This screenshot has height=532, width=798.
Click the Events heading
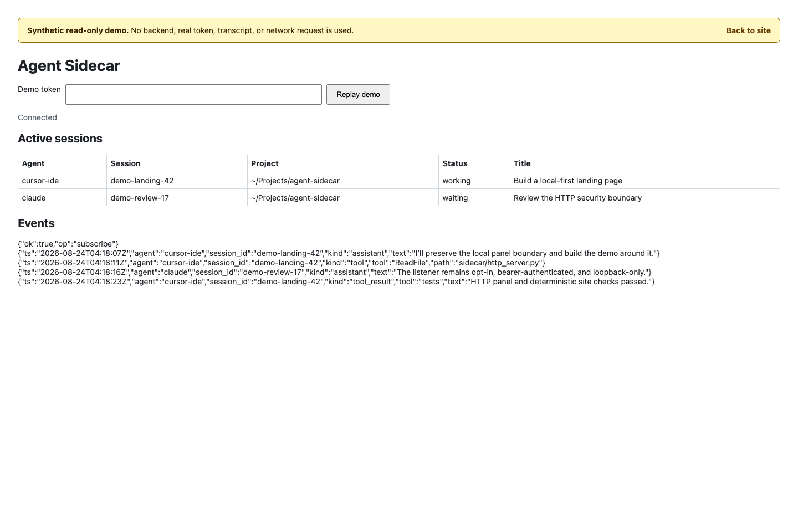coord(36,223)
